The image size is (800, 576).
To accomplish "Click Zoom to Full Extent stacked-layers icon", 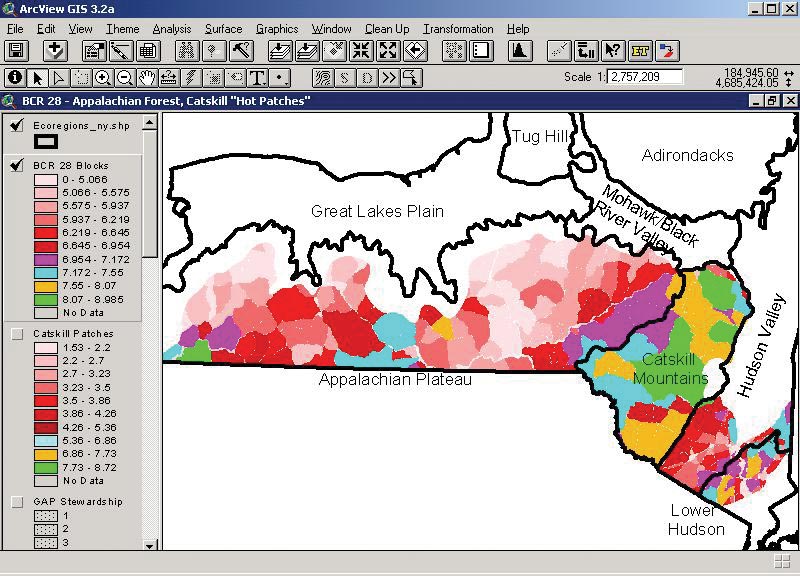I will click(280, 51).
